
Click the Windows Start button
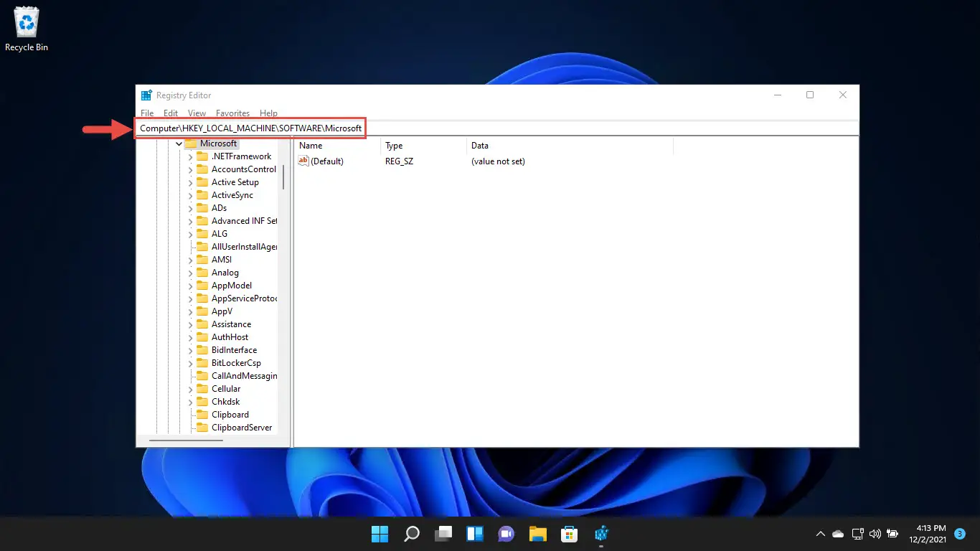[x=380, y=534]
